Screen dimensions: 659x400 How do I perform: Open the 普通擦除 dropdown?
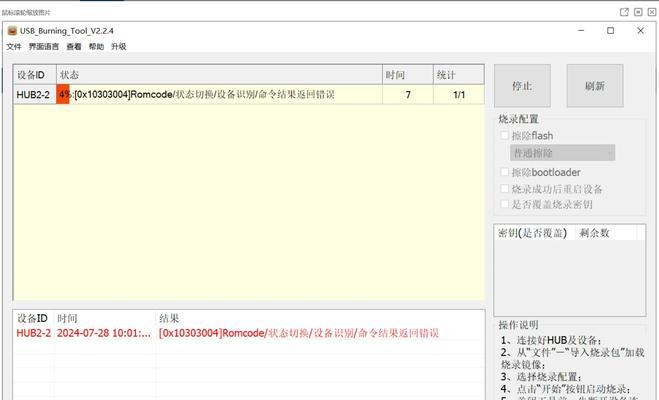563,153
